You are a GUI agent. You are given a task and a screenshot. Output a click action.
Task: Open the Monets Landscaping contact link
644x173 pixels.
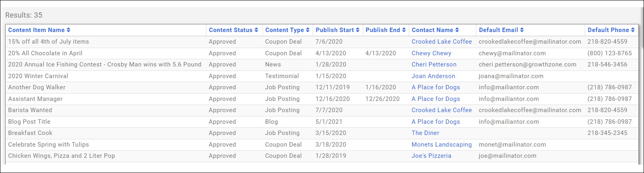(x=442, y=145)
